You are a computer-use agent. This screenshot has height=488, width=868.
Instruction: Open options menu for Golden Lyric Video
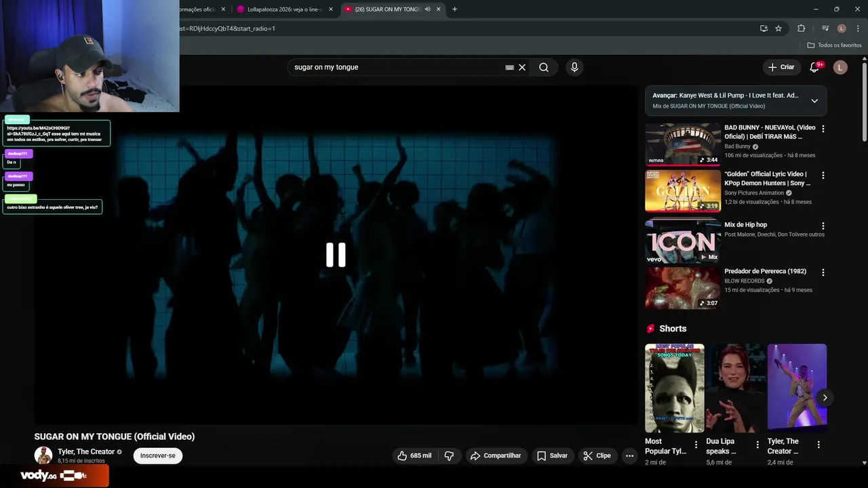tap(823, 176)
